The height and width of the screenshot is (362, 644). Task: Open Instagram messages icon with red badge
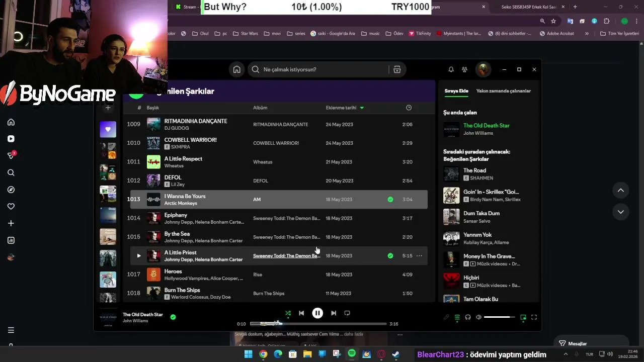(11, 155)
